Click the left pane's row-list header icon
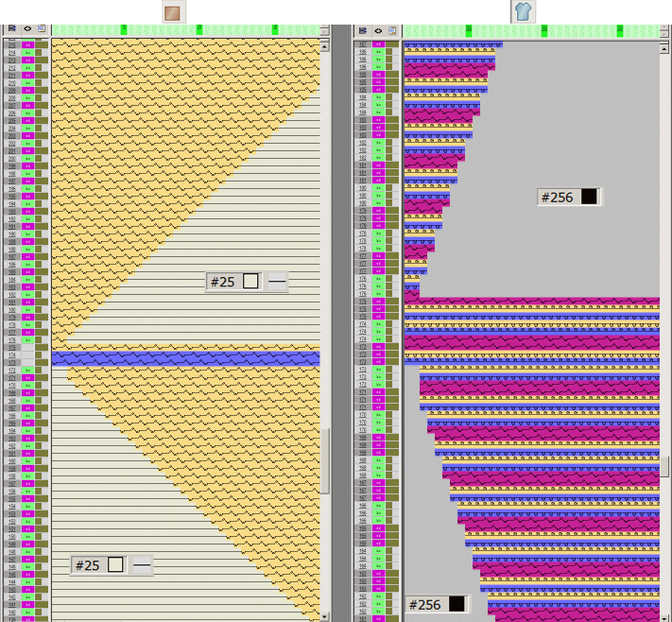This screenshot has width=672, height=622. 12,29
